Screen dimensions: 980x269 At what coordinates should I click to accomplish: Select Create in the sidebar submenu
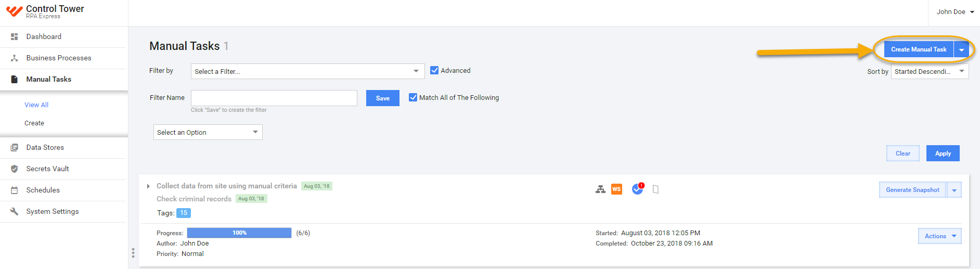pos(34,123)
